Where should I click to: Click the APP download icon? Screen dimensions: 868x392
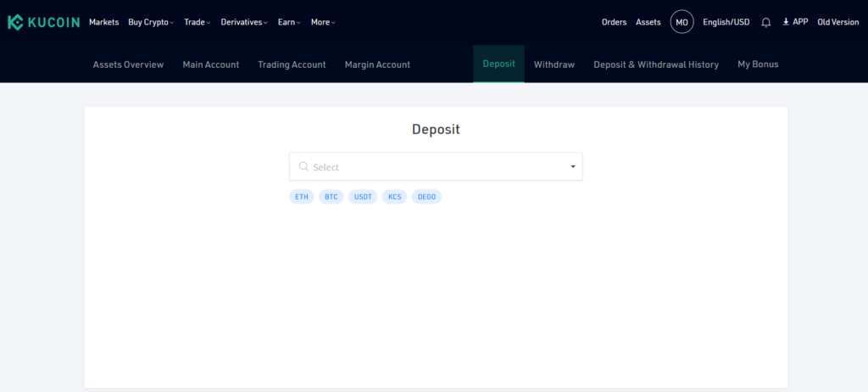(x=786, y=22)
